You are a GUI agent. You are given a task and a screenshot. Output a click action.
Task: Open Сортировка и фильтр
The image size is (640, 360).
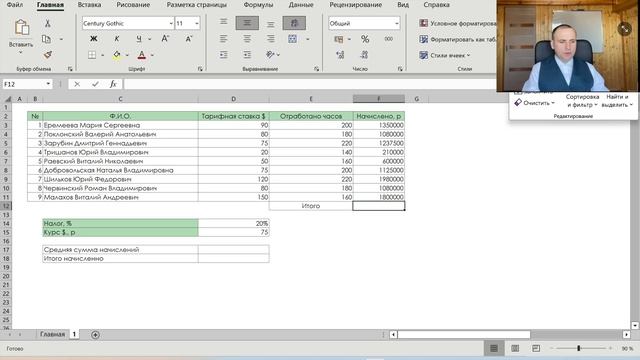pos(582,101)
